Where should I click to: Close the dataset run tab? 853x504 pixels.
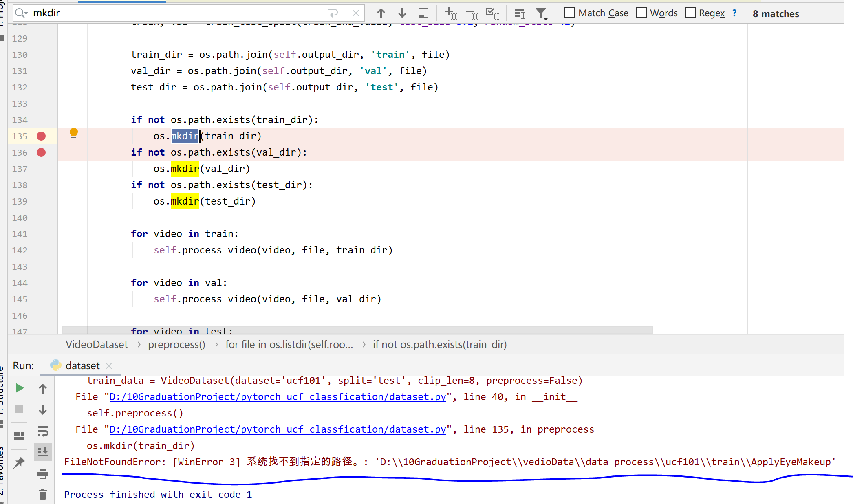click(x=109, y=366)
